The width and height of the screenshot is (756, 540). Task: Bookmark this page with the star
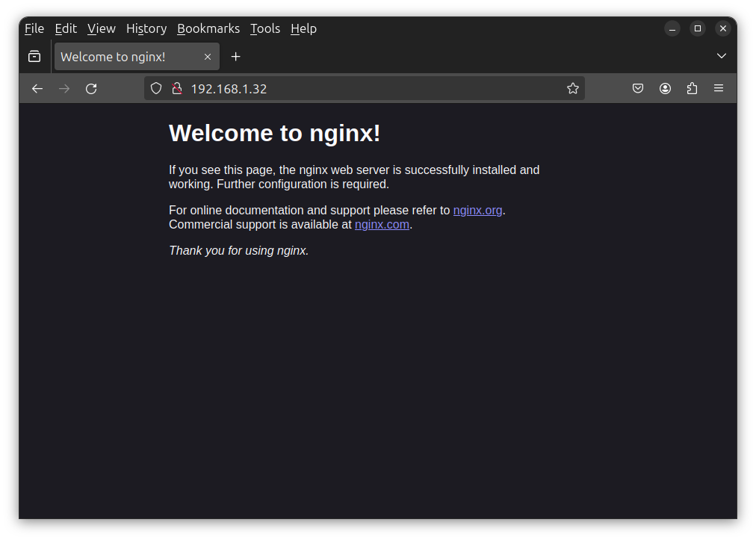(x=572, y=88)
